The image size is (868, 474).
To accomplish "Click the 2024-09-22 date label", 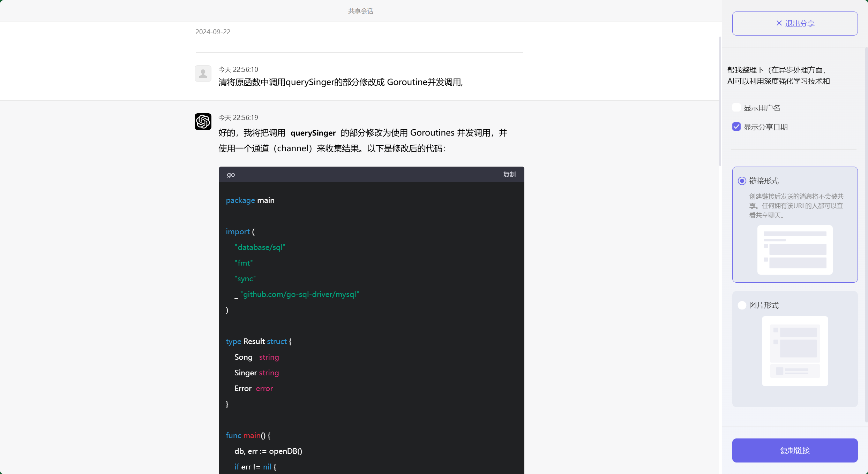I will coord(213,32).
